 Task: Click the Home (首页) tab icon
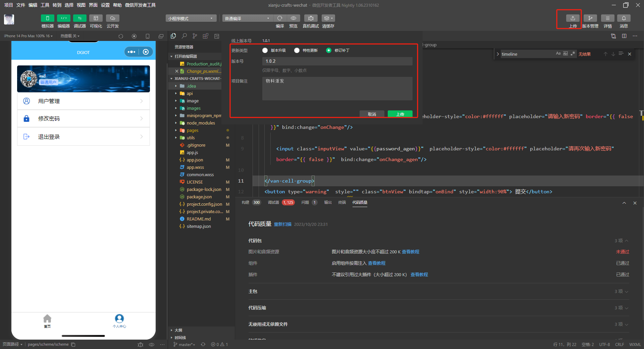pyautogui.click(x=47, y=318)
